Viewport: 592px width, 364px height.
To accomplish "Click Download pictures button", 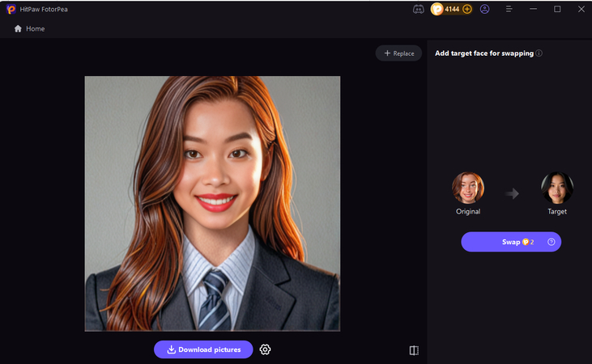I will [x=203, y=349].
